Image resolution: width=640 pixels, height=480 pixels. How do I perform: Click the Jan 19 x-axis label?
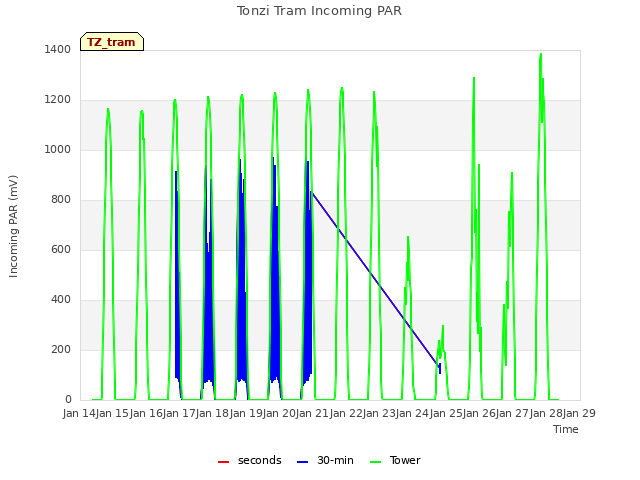point(246,413)
